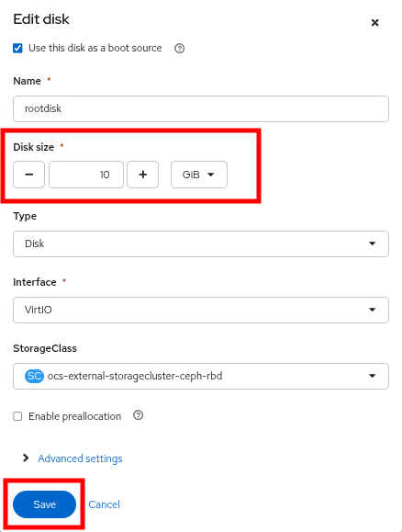Click the caret arrow in Interface field
This screenshot has width=402, height=532.
372,310
